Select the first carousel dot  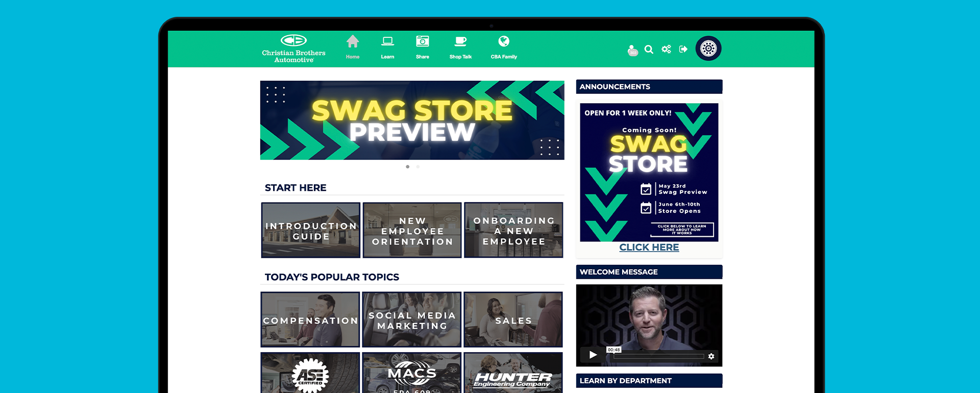pos(407,167)
